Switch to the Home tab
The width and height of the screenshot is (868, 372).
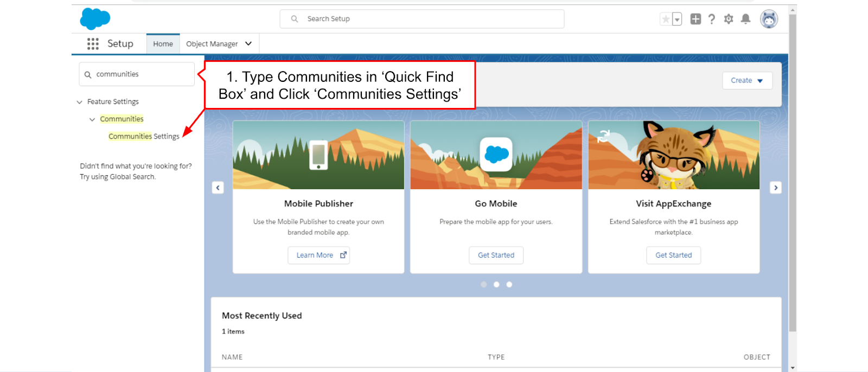163,44
